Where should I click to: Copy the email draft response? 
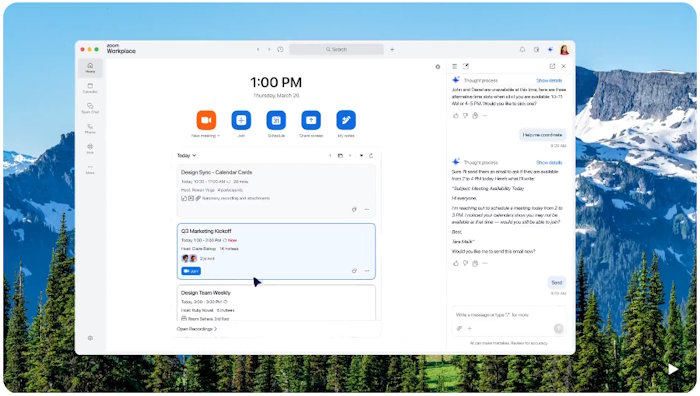(475, 263)
